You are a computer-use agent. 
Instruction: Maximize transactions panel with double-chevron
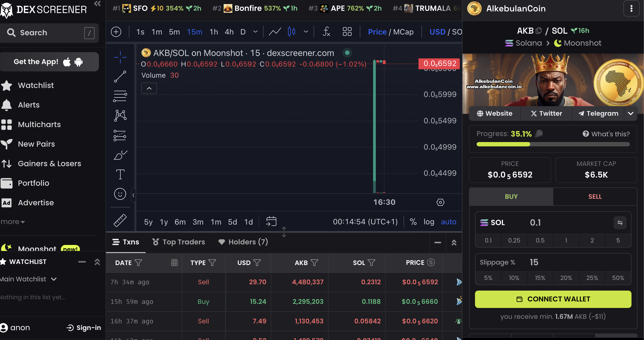(x=454, y=243)
